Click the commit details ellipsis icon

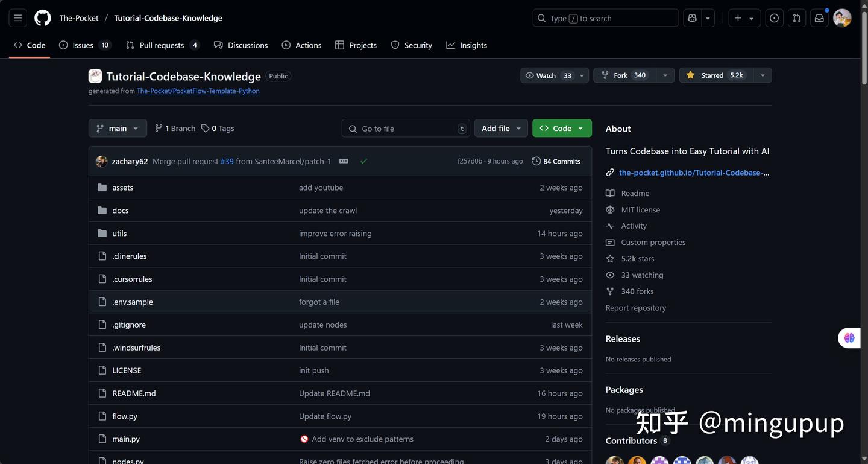tap(344, 161)
